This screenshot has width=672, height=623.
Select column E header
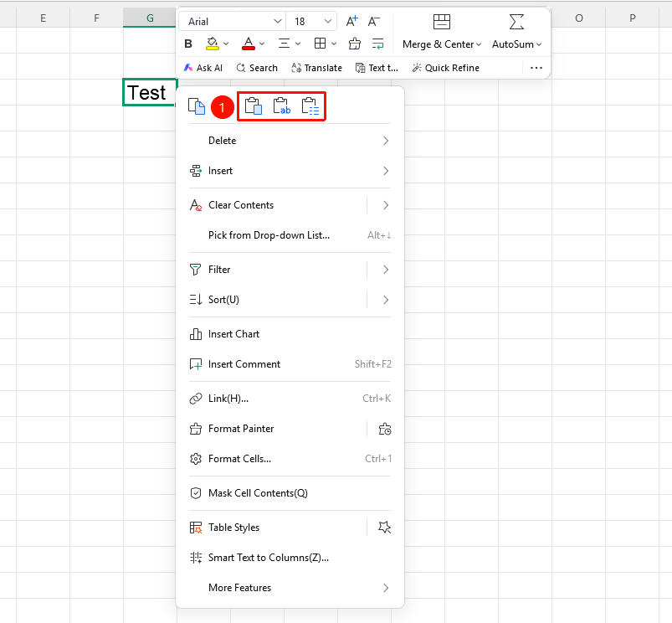click(x=43, y=18)
